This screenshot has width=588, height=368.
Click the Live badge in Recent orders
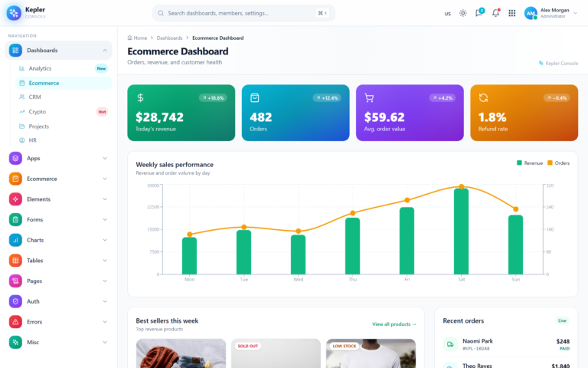coord(562,320)
